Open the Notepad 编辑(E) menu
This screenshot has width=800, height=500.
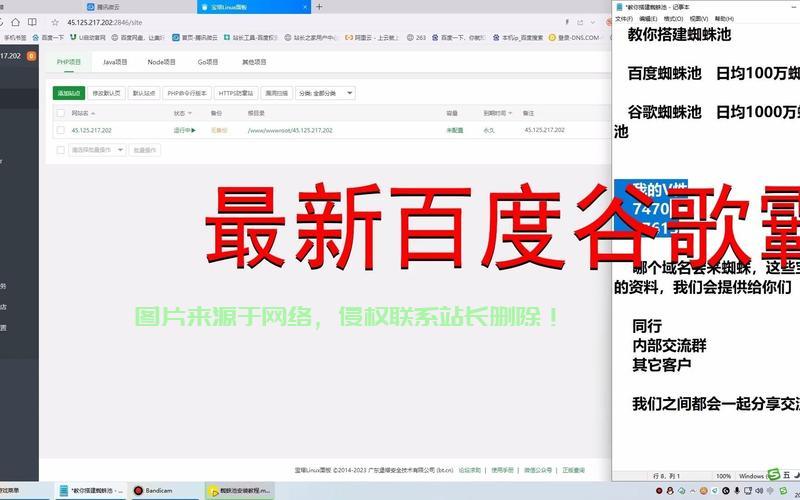click(648, 19)
